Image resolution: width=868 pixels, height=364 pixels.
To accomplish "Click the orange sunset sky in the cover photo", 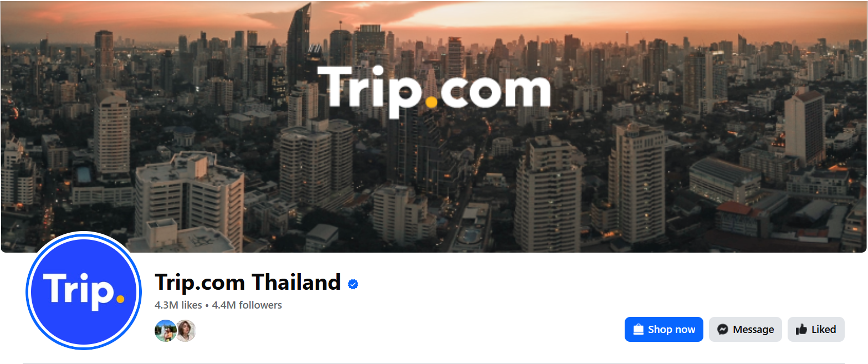I will coord(610,17).
